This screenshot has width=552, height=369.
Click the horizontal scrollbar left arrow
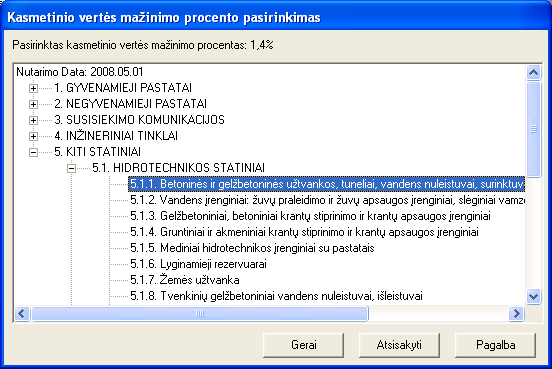(22, 313)
